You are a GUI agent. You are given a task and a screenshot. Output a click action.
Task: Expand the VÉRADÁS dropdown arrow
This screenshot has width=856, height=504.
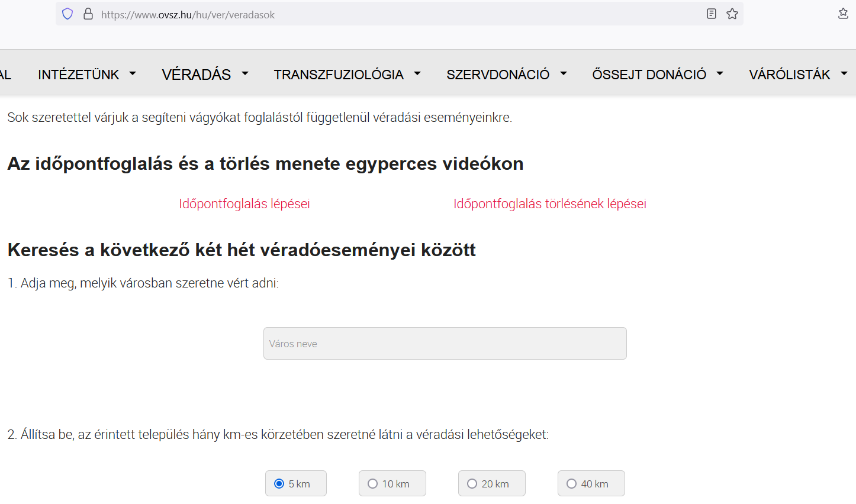244,74
